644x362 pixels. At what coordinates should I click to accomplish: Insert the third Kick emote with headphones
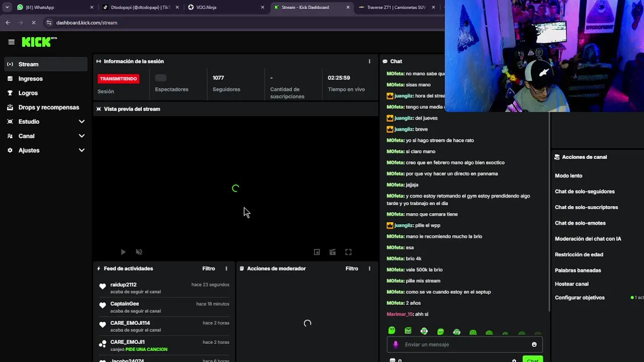[x=424, y=331]
